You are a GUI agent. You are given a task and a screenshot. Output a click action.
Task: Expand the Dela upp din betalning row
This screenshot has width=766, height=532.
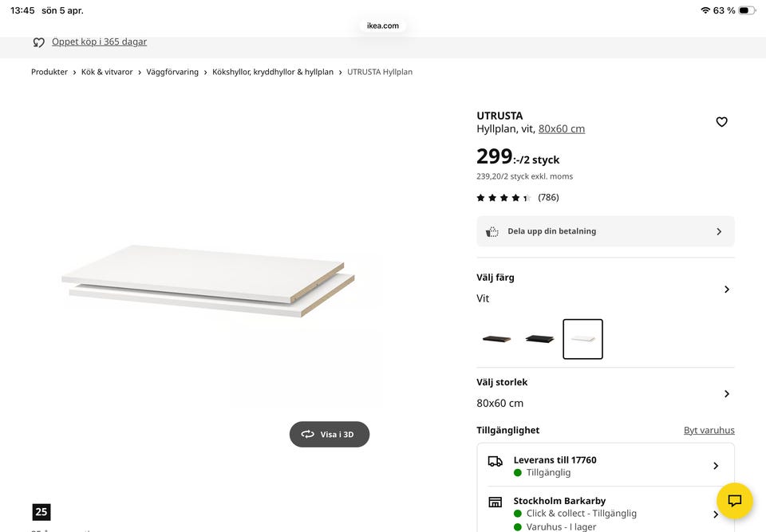point(718,232)
